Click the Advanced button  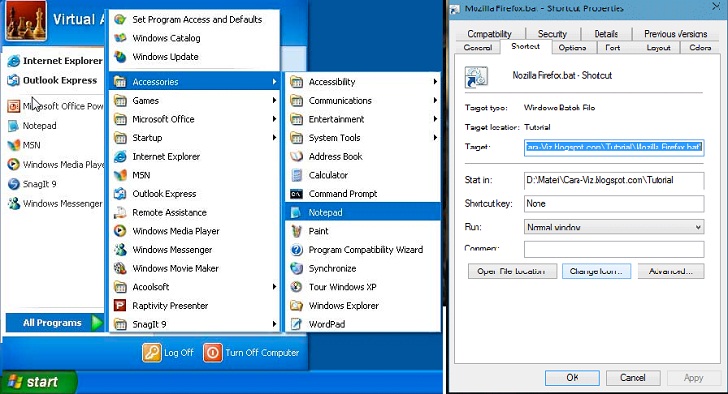tap(671, 271)
